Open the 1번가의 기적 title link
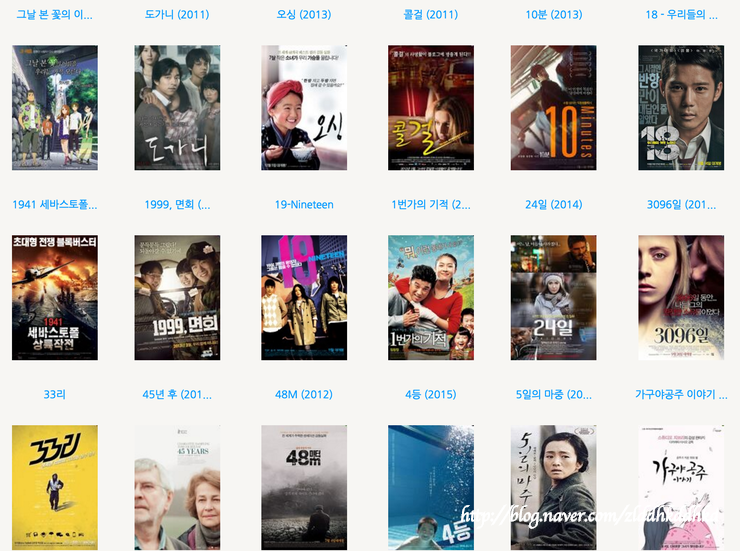 [430, 204]
